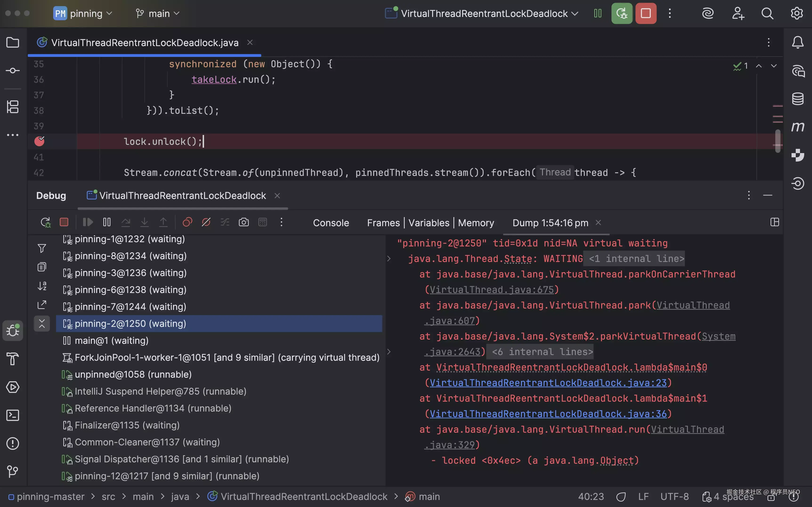Click the Terminal tool window icon
812x507 pixels.
pyautogui.click(x=13, y=415)
